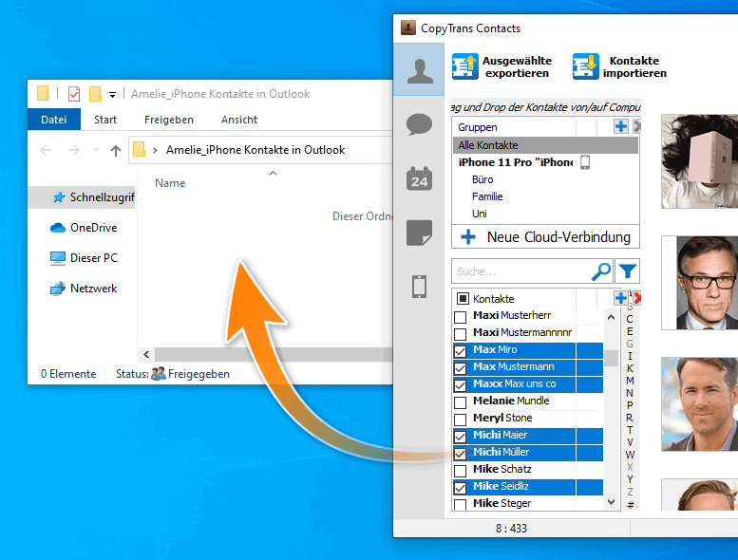Open the Notes sidebar icon
This screenshot has width=738, height=560.
pyautogui.click(x=419, y=233)
